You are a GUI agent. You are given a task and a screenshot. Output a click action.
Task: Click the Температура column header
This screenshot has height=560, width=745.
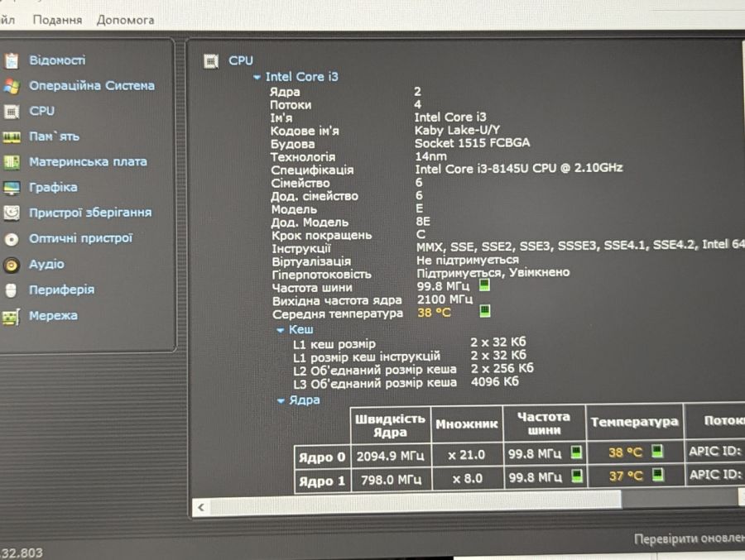point(634,421)
